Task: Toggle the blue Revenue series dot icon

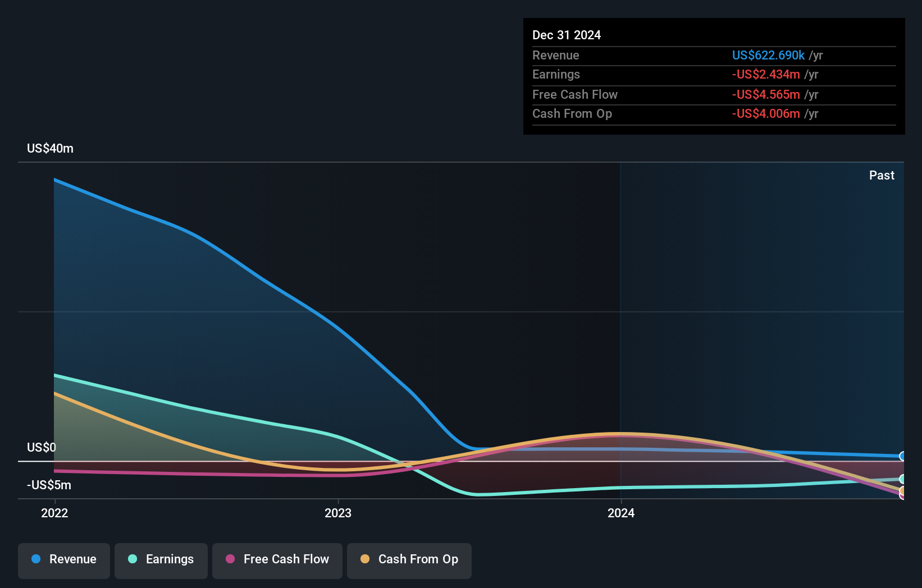Action: [35, 559]
